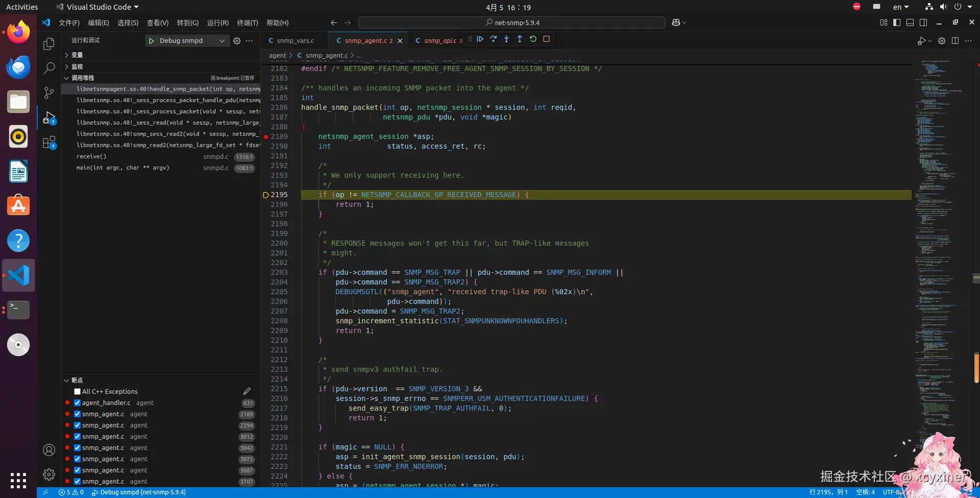Step over using debug toolbar
The height and width of the screenshot is (498, 980).
point(493,39)
